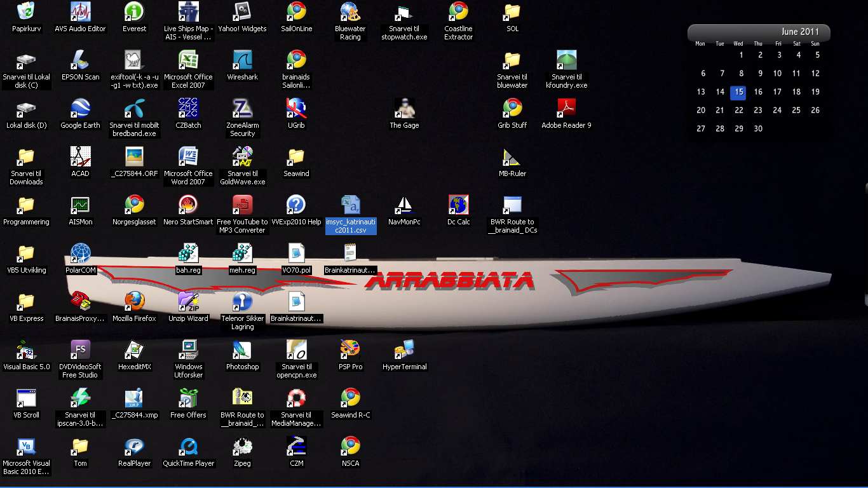The image size is (868, 488).
Task: Open the Papirkurv recycle bin icon
Action: click(x=26, y=11)
